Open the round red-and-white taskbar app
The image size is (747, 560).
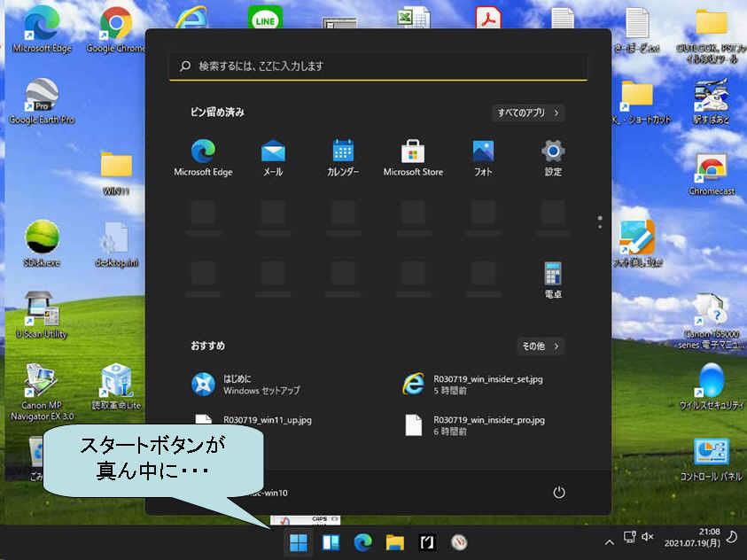pos(459,542)
